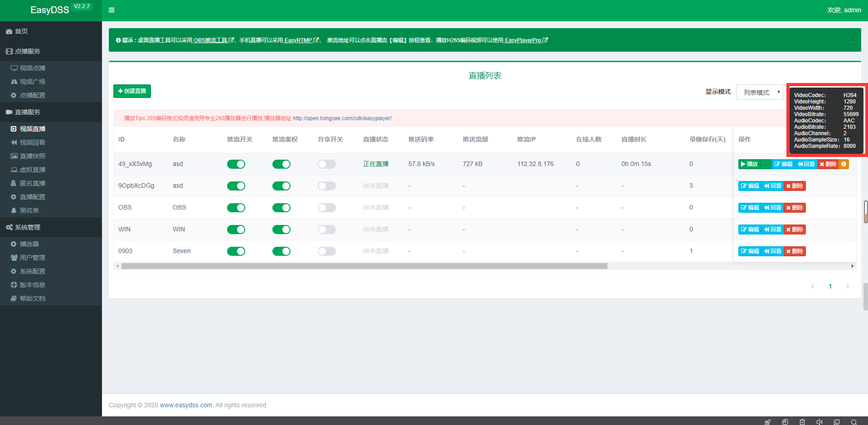868x425 pixels.
Task: Enable 分享开关 for stream 49_xX5vMg
Action: [x=327, y=164]
